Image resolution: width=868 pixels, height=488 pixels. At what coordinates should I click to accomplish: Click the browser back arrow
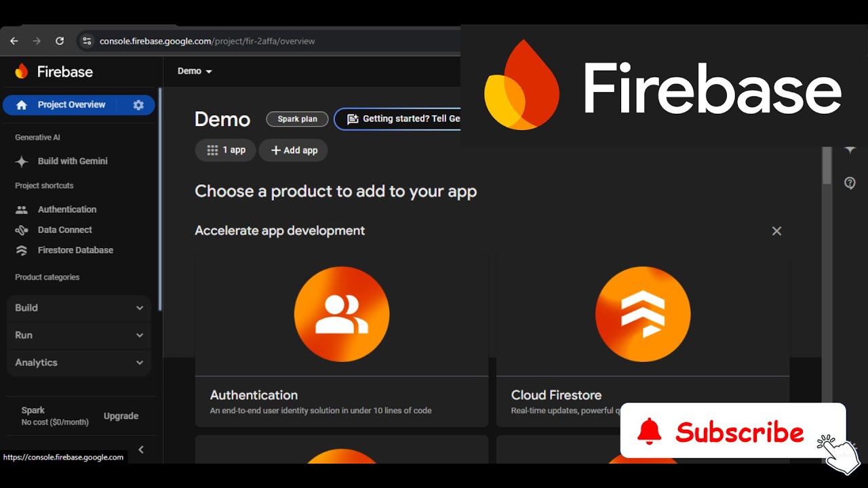click(x=14, y=41)
